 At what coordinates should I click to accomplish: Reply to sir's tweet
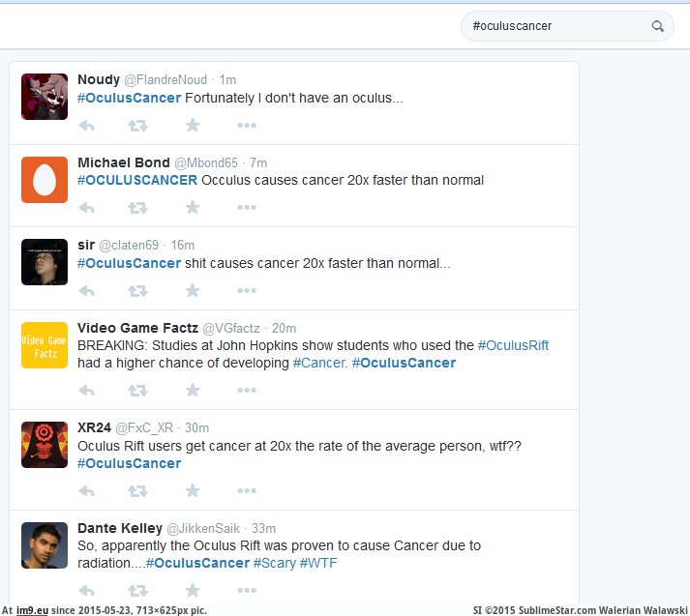pos(87,291)
